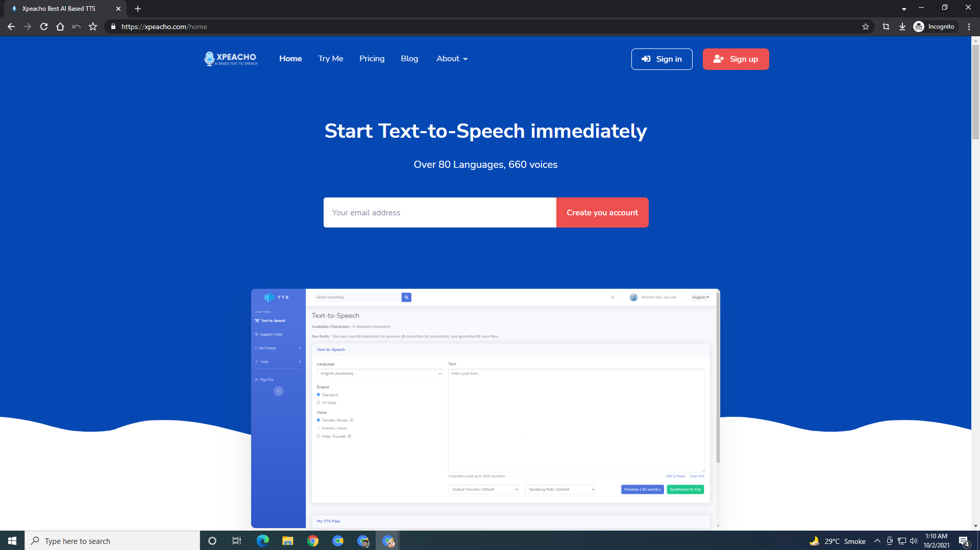Click the browser Forward arrow
This screenshot has width=980, height=550.
point(28,27)
